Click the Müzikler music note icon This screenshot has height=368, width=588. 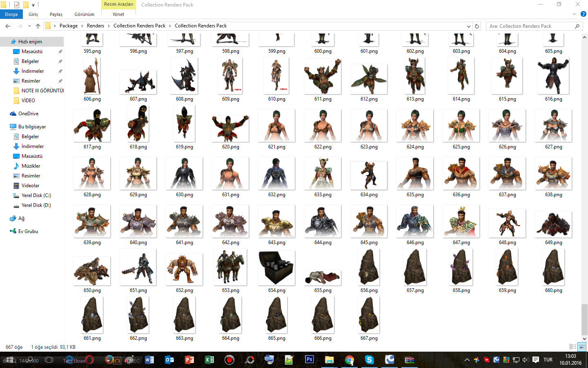click(16, 166)
